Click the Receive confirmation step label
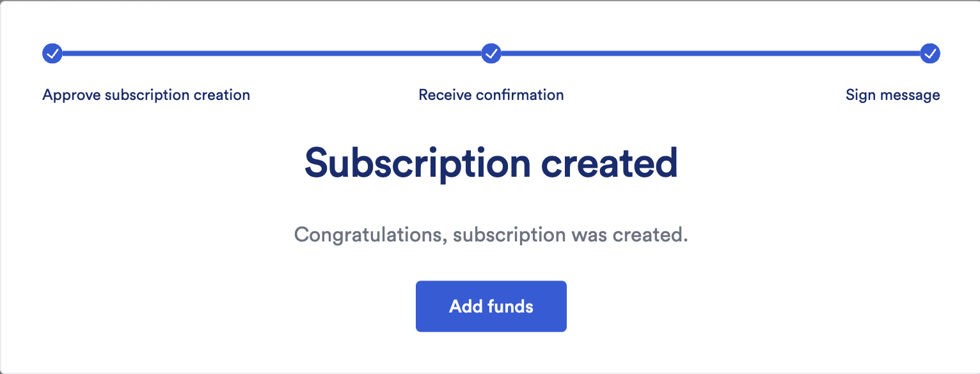 tap(491, 95)
